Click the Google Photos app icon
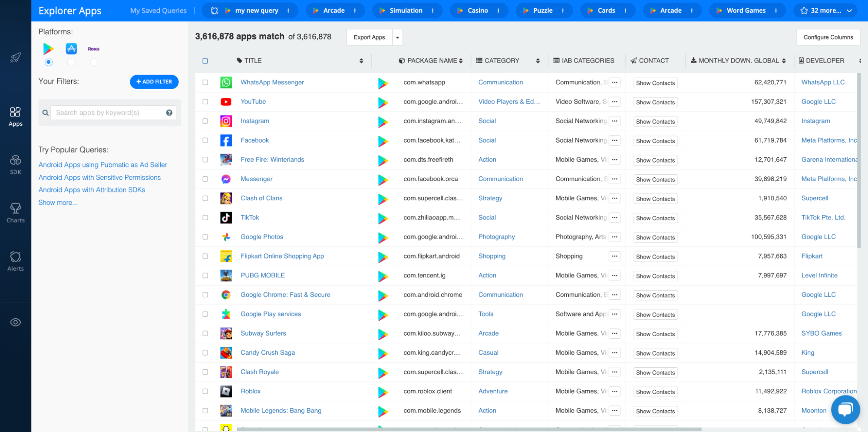 tap(226, 237)
